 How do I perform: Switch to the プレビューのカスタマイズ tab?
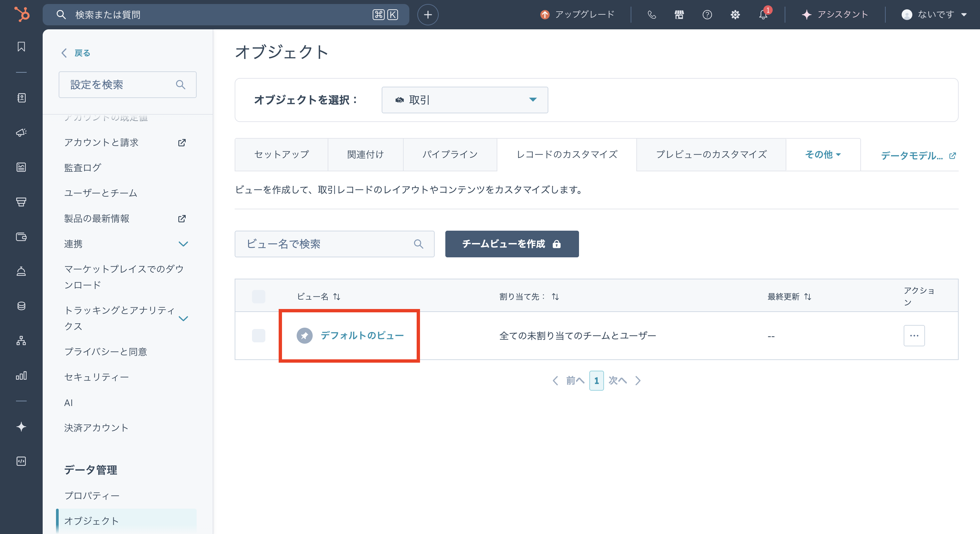point(711,154)
